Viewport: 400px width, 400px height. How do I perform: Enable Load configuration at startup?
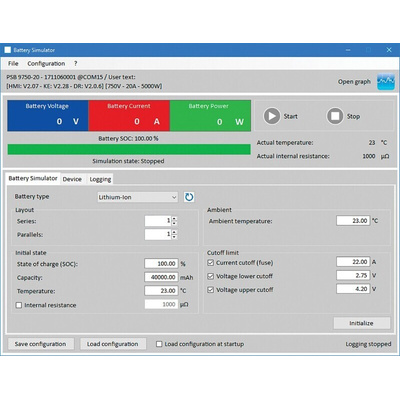click(159, 344)
